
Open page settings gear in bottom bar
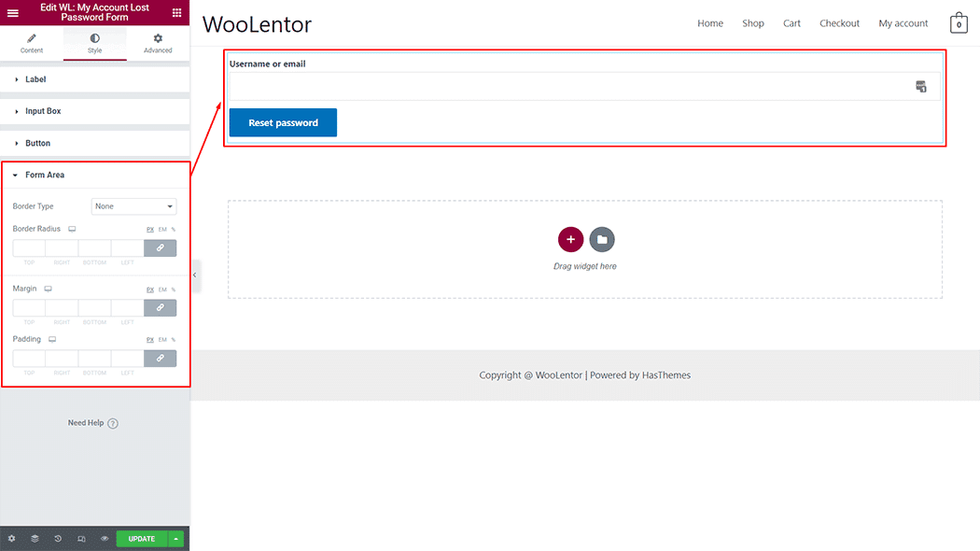pyautogui.click(x=11, y=539)
